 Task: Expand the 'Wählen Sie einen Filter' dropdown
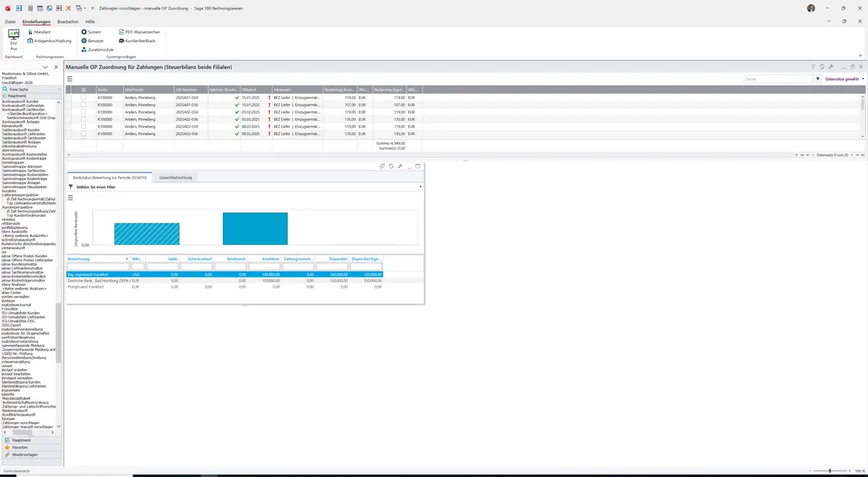click(x=420, y=186)
